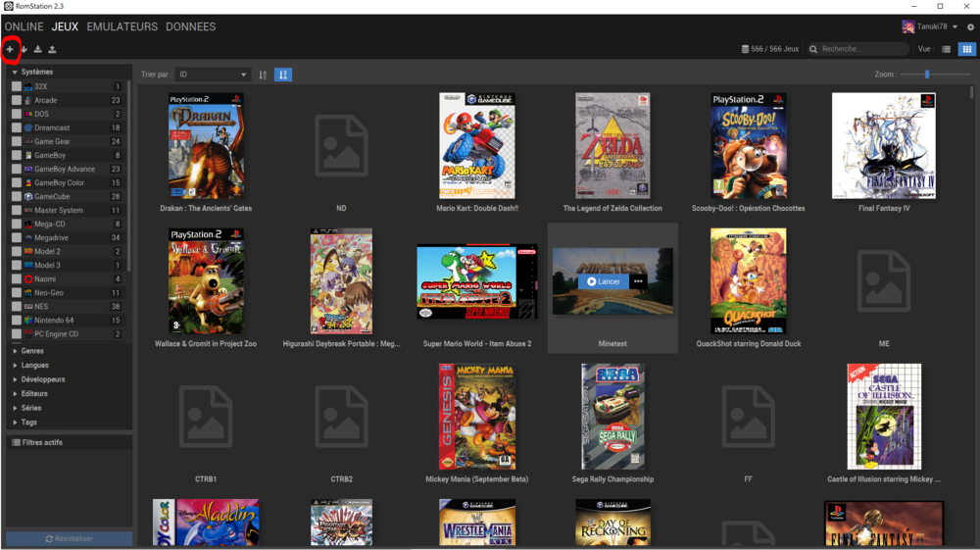Select the Mickey Mania (September Beta) cover

point(477,417)
